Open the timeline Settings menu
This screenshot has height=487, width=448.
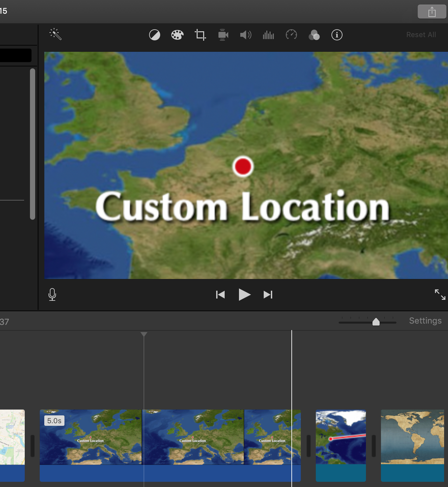(425, 321)
